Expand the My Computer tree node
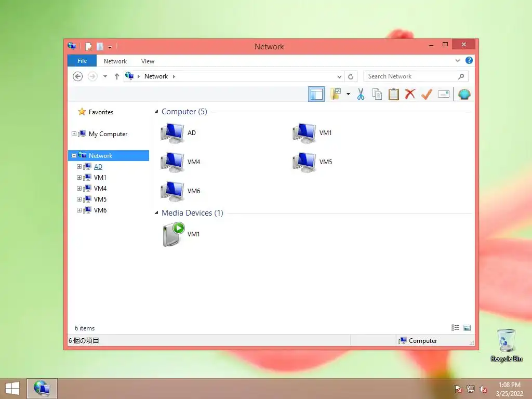This screenshot has height=399, width=532. pyautogui.click(x=74, y=134)
